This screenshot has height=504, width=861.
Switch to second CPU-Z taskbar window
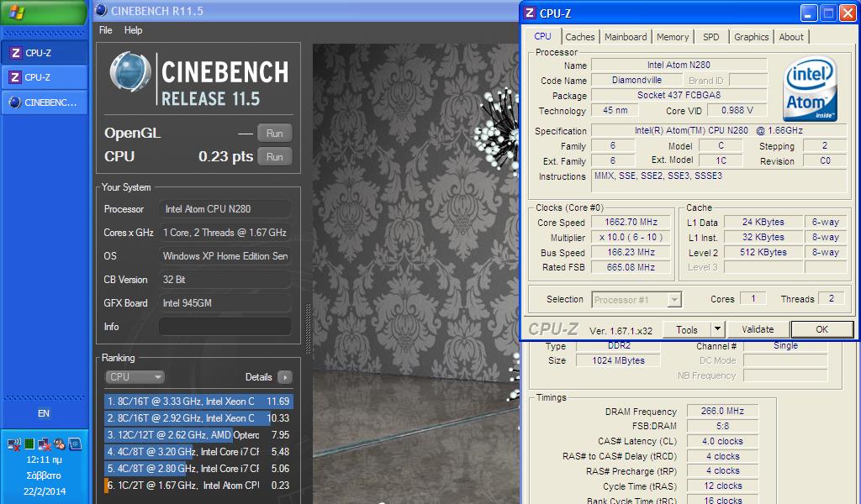pyautogui.click(x=44, y=77)
